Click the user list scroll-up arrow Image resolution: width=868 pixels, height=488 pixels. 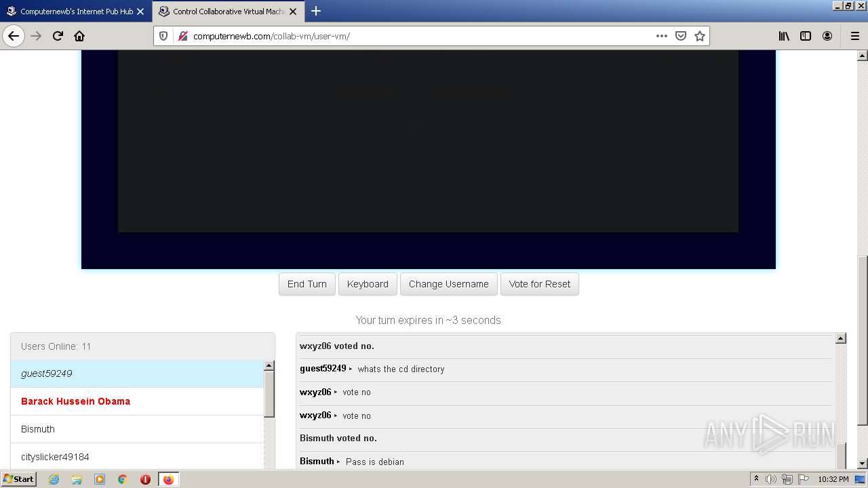(x=269, y=366)
